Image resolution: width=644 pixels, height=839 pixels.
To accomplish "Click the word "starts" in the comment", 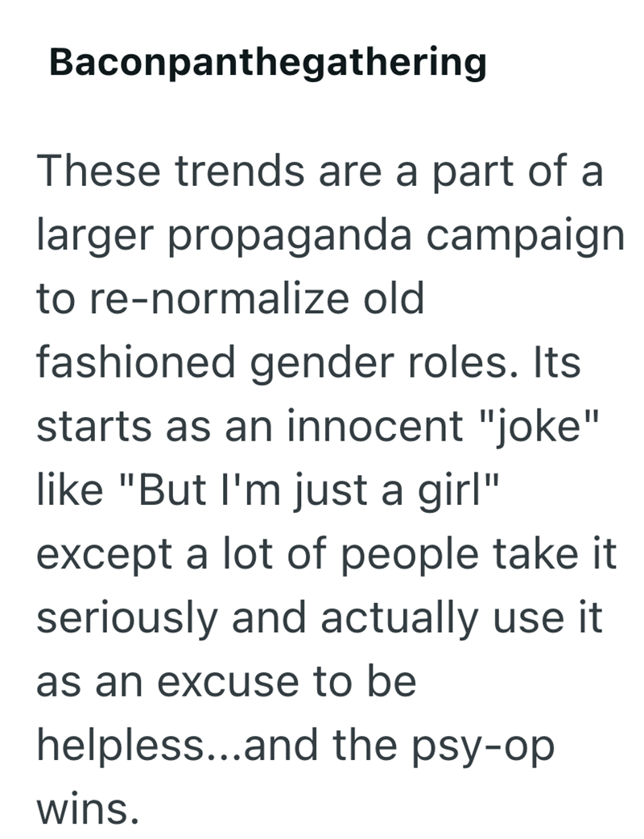I will pos(94,428).
